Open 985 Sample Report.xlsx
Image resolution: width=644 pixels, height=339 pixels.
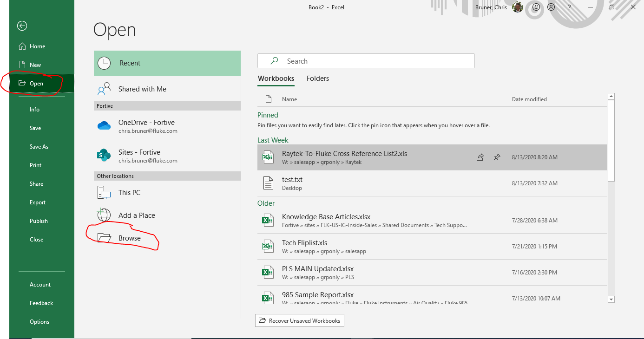pos(432,295)
